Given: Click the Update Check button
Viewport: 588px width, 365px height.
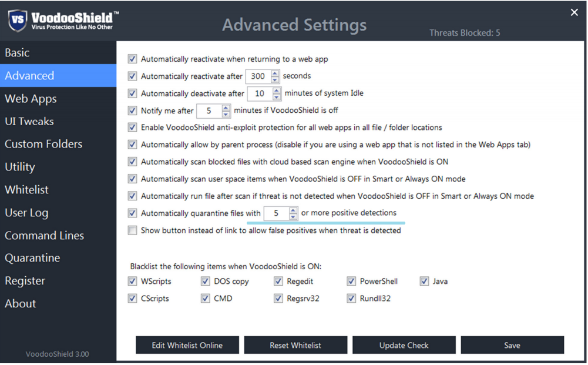Looking at the screenshot, I should click(x=404, y=345).
